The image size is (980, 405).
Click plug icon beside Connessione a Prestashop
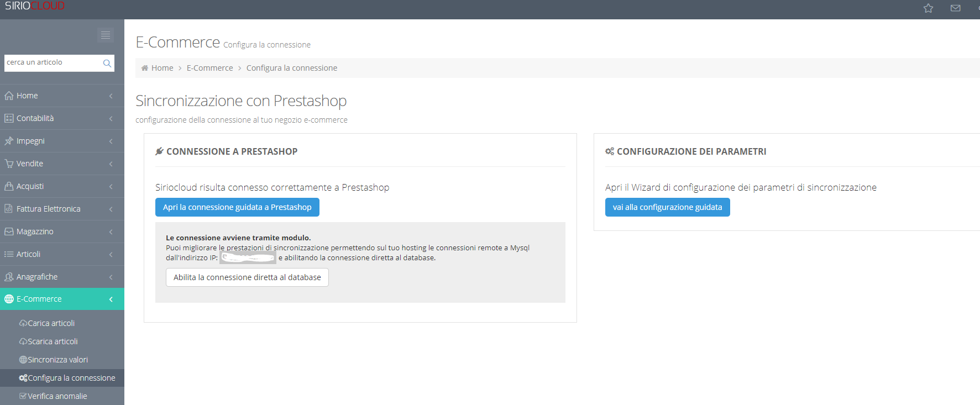(x=159, y=151)
